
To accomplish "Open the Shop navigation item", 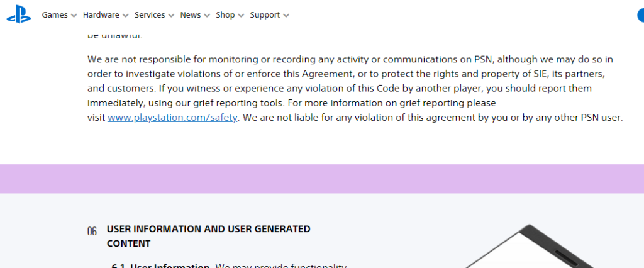I will pos(225,15).
